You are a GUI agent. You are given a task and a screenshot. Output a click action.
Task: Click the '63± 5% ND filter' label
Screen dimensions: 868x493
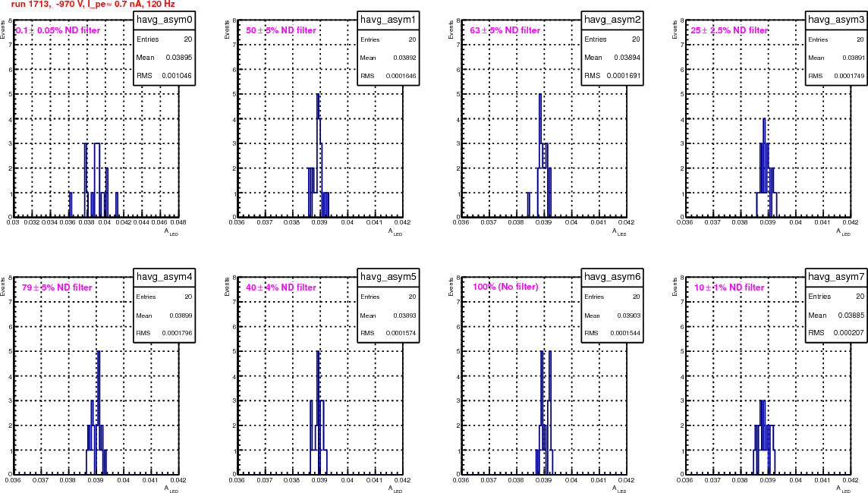click(x=505, y=30)
